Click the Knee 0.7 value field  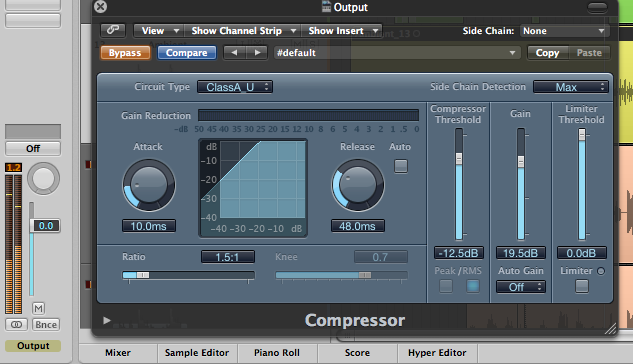pos(381,257)
